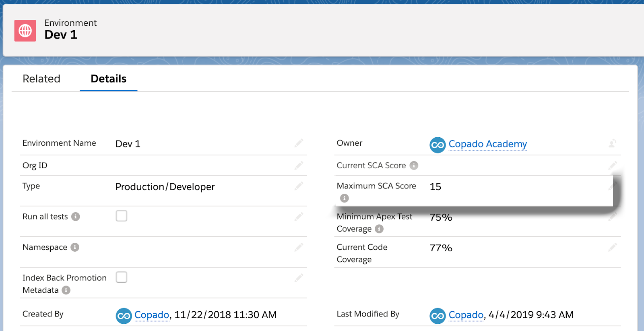Click the 4/4/2019 9:43 AM modified timestamp
The image size is (644, 331).
[531, 315]
